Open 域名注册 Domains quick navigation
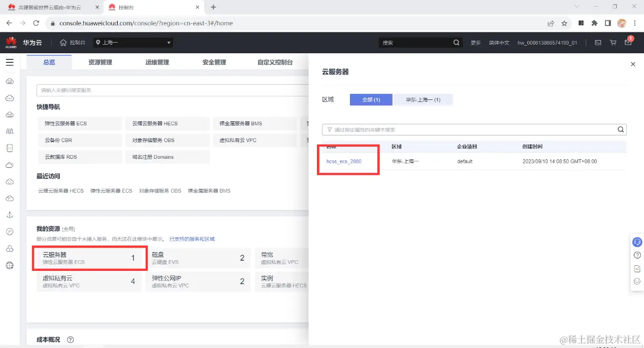The width and height of the screenshot is (644, 348). click(x=168, y=157)
